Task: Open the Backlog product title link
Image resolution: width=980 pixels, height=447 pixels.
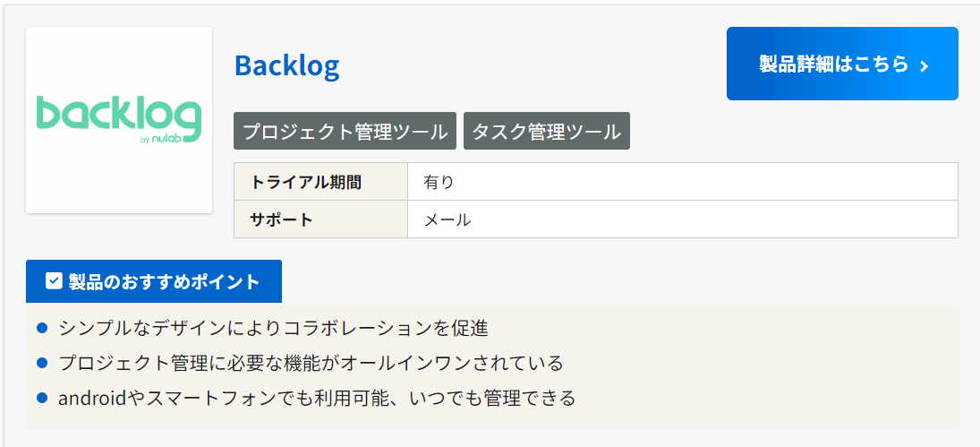Action: click(x=287, y=65)
